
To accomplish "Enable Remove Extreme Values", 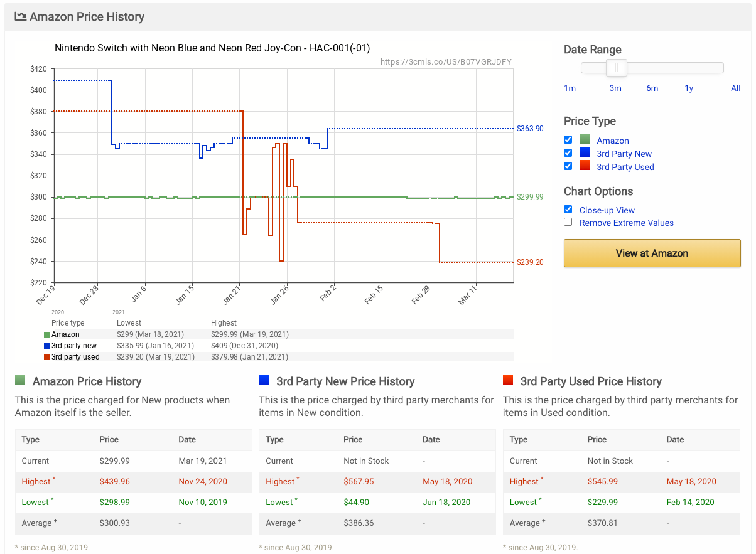I will click(568, 221).
